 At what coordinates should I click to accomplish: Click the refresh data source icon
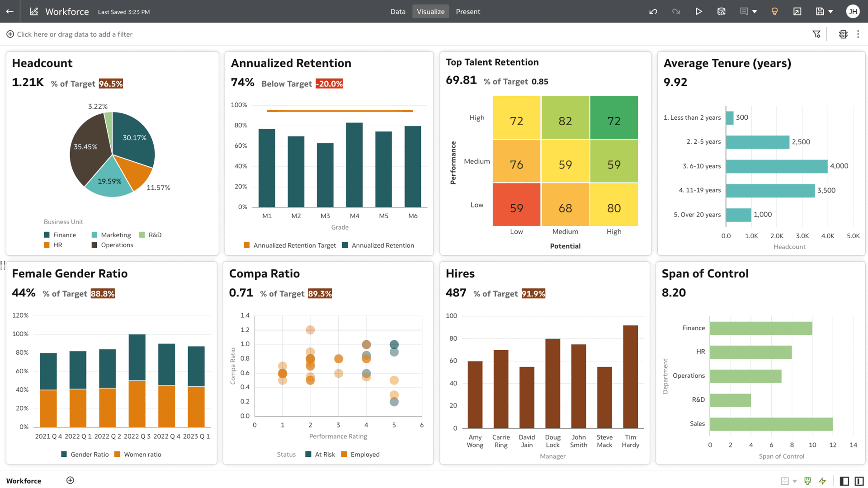coord(722,11)
